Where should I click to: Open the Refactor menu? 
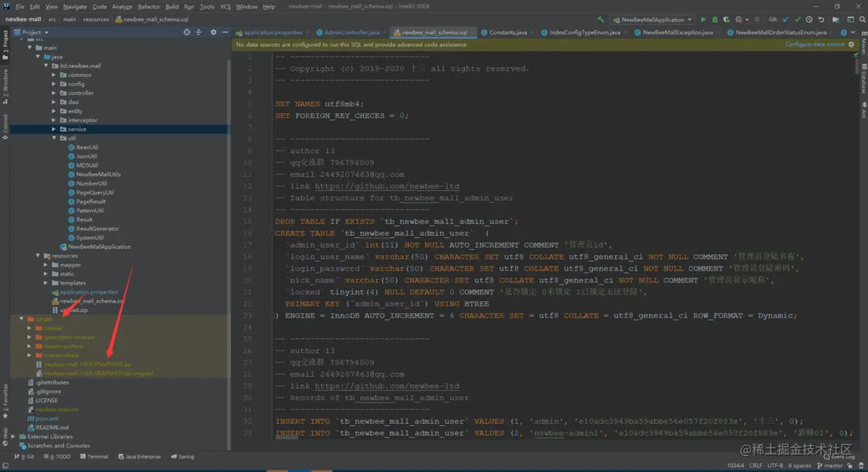click(148, 6)
